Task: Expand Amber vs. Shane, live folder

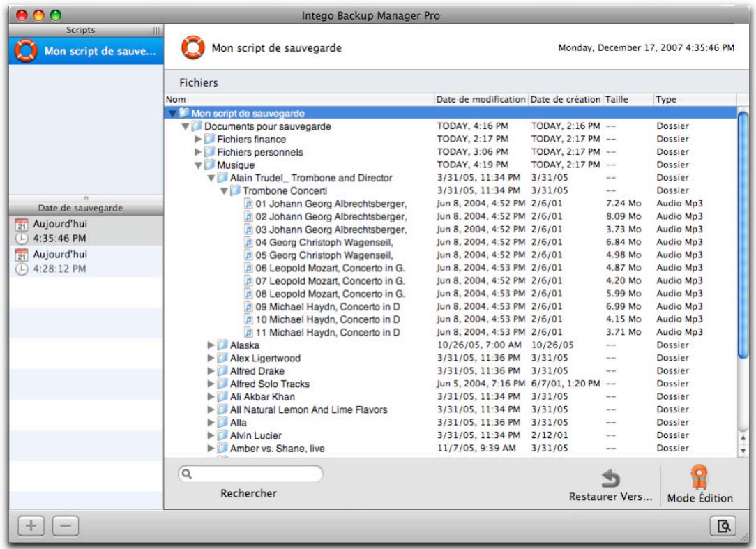Action: click(211, 448)
